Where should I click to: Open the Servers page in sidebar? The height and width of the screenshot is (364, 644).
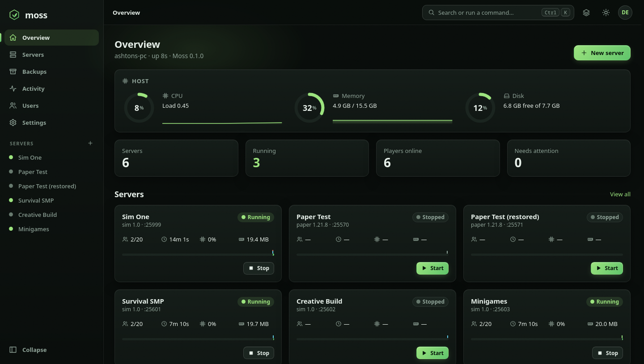pos(51,55)
